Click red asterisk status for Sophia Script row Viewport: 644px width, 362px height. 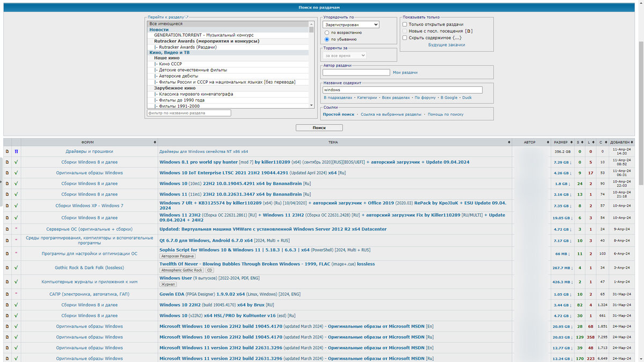pos(16,253)
